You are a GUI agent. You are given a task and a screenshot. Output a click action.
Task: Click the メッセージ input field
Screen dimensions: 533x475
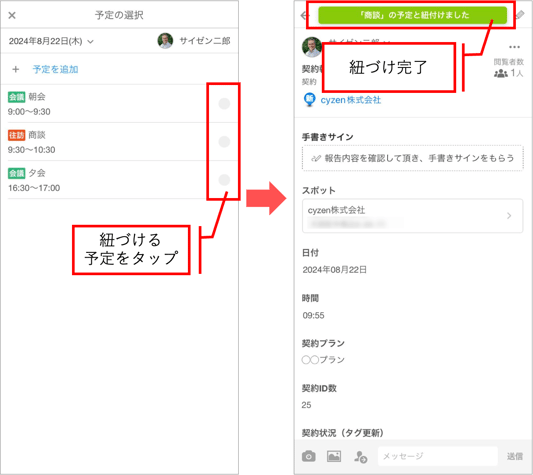pos(438,456)
